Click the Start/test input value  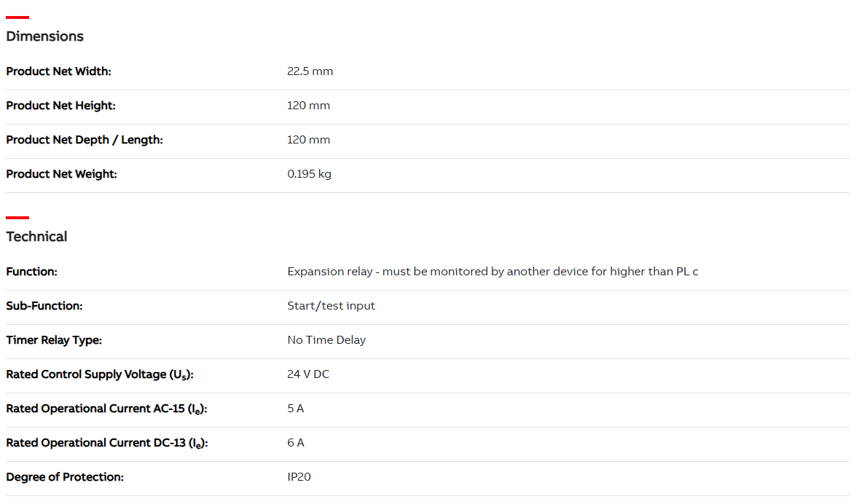tap(331, 306)
